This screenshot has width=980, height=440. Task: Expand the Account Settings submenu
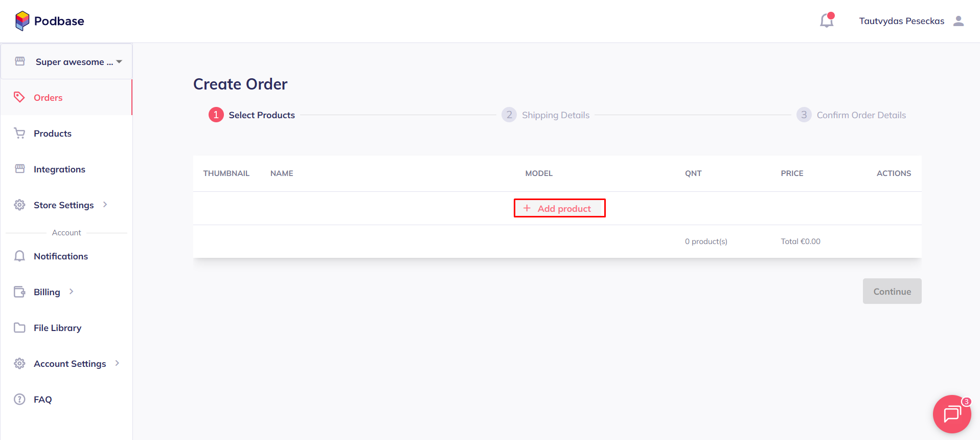(x=117, y=363)
